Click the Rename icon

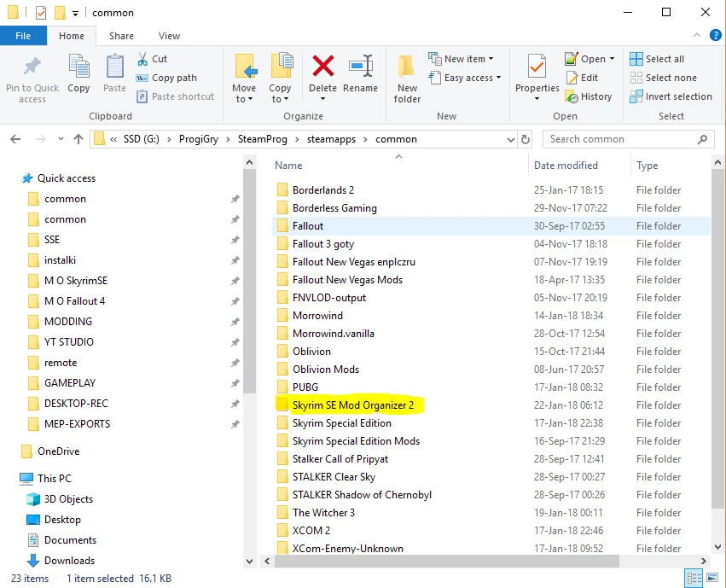[361, 66]
